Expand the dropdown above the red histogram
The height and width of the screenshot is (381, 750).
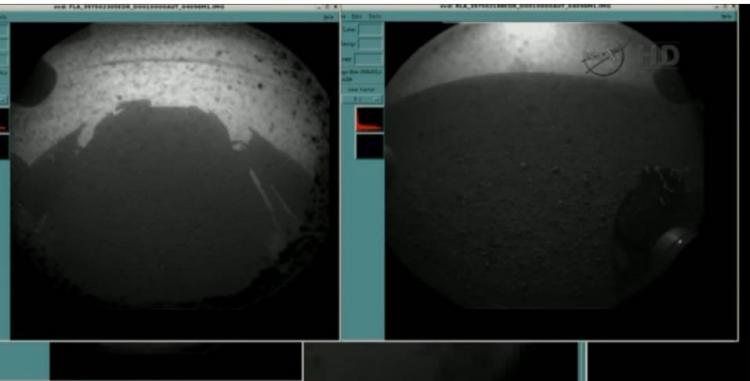coord(362,99)
